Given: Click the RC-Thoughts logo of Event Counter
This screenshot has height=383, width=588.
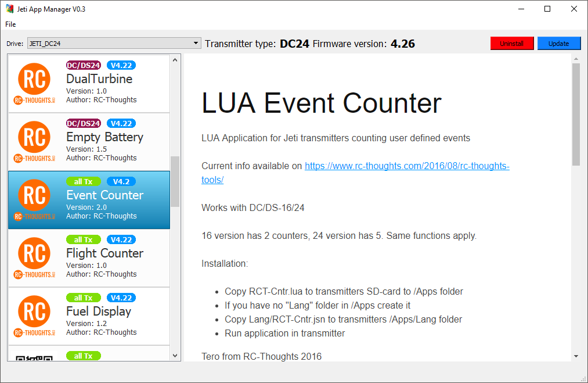Looking at the screenshot, I should click(34, 200).
